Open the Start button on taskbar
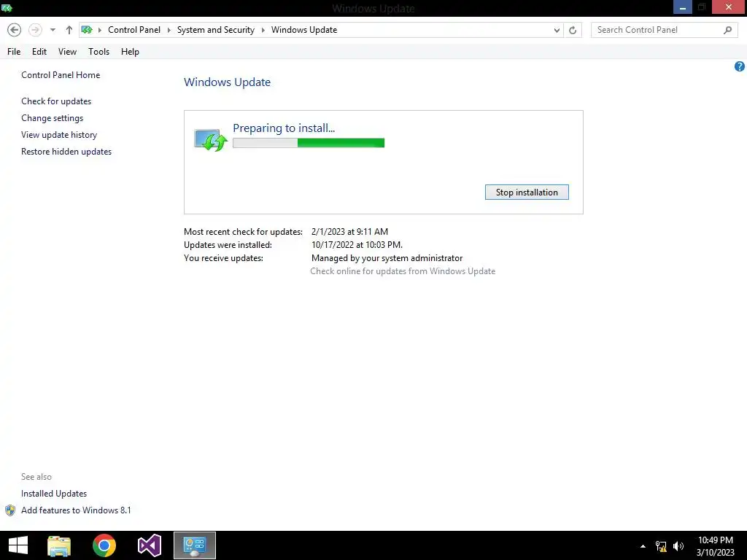 click(x=18, y=545)
